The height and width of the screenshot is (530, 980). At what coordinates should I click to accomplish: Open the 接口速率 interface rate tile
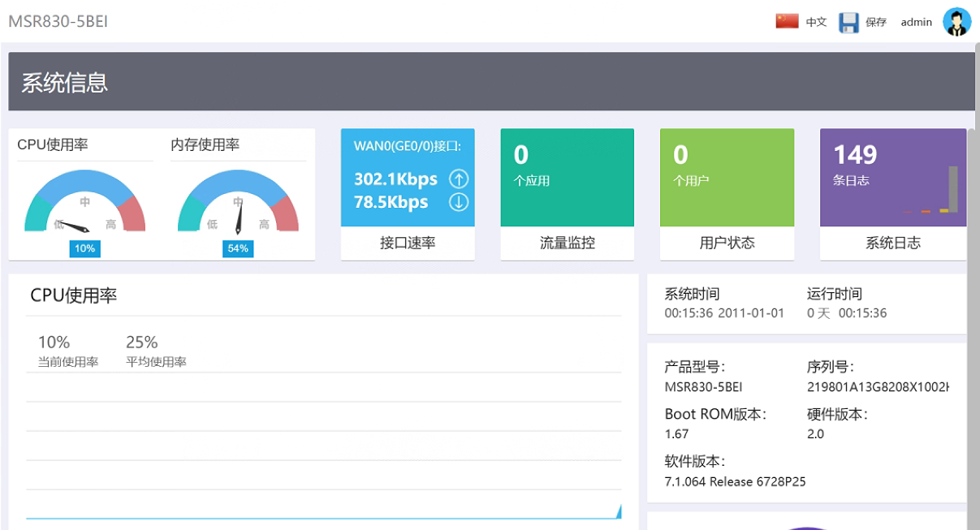[x=408, y=243]
